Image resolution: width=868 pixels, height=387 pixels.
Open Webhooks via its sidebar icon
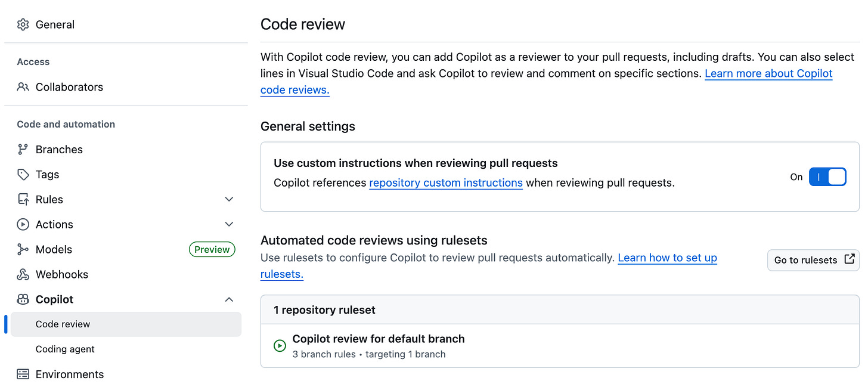[23, 274]
